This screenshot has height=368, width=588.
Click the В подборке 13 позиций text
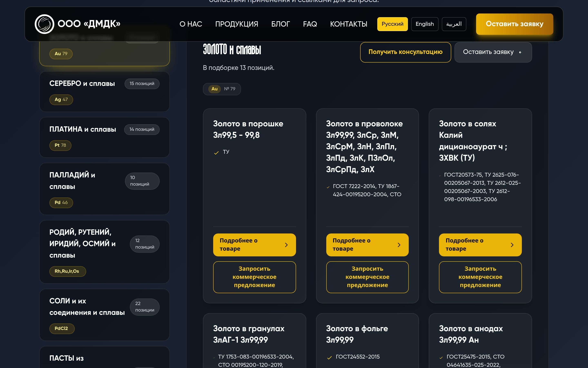pyautogui.click(x=238, y=68)
